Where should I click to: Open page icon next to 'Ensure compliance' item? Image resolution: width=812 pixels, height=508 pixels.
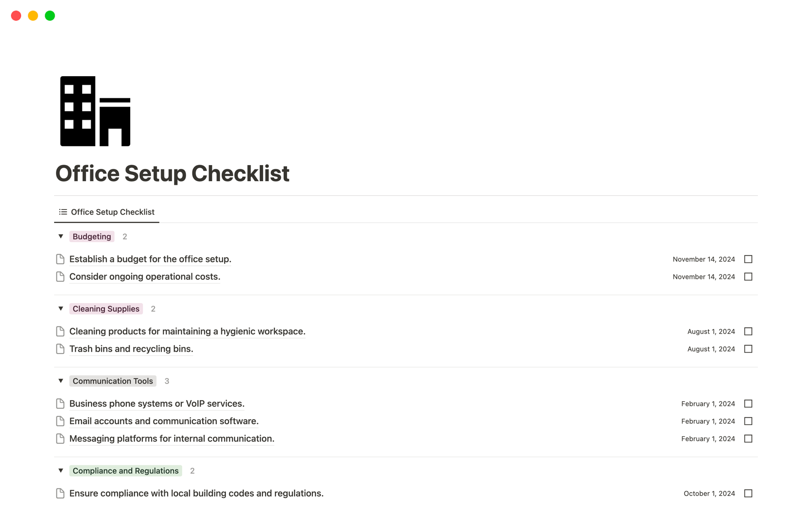[x=60, y=493]
